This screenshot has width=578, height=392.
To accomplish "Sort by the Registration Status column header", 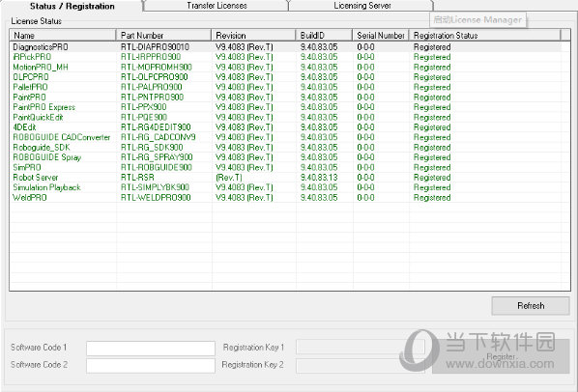I will [x=485, y=36].
